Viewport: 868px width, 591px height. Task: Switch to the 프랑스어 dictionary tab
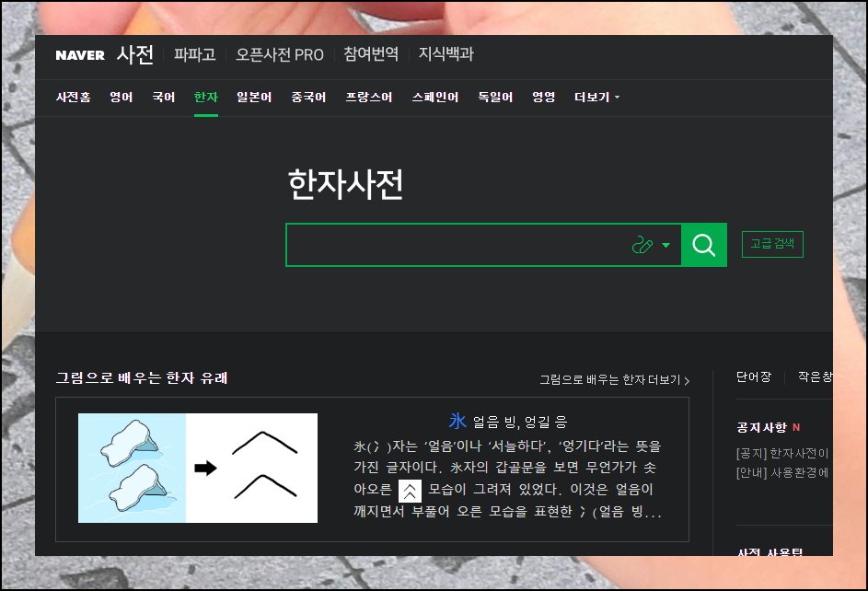[369, 98]
